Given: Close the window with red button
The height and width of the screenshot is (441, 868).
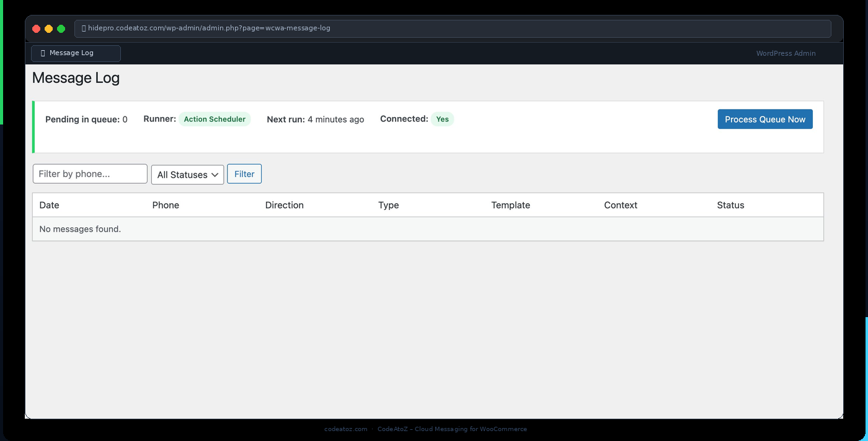Looking at the screenshot, I should [37, 29].
